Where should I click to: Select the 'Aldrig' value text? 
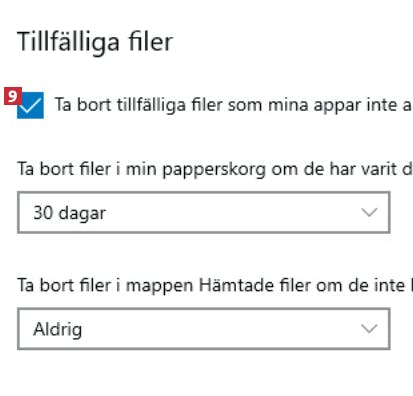[58, 330]
